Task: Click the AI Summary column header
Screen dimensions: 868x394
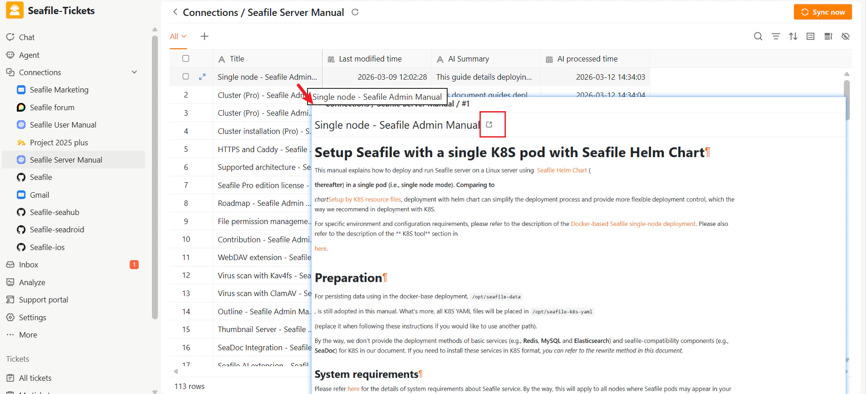Action: pos(486,59)
